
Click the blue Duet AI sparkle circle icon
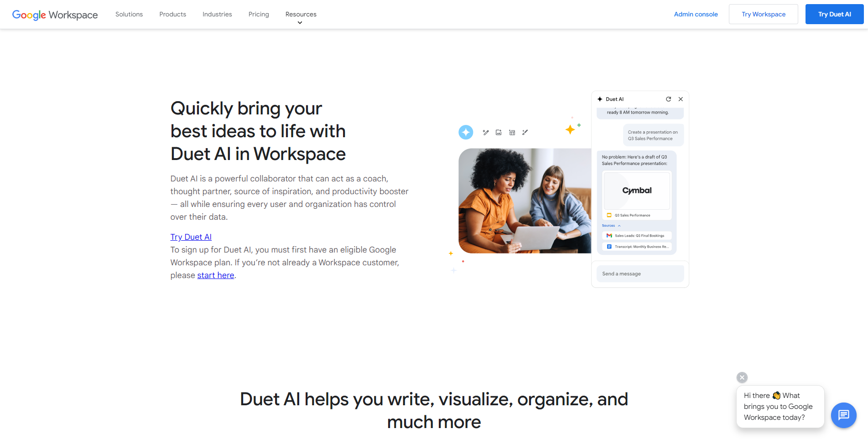466,133
